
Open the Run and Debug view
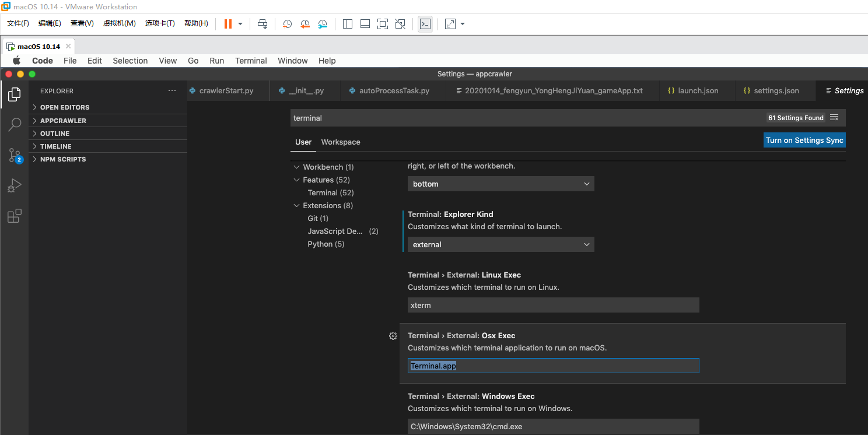coord(15,185)
